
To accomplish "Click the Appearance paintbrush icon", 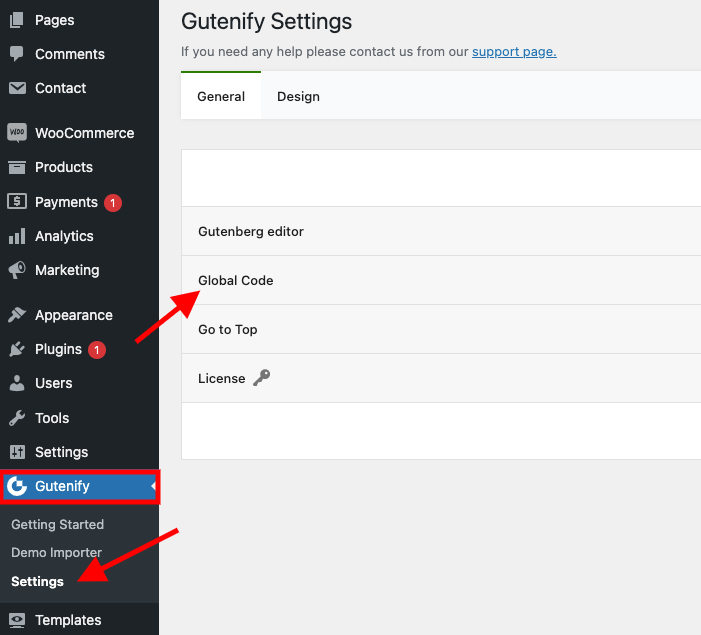I will (x=17, y=315).
